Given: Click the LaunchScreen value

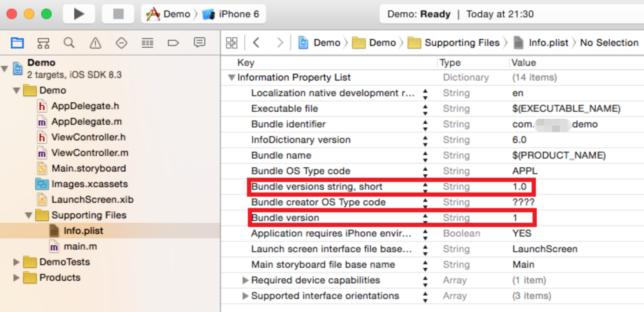Looking at the screenshot, I should point(545,249).
